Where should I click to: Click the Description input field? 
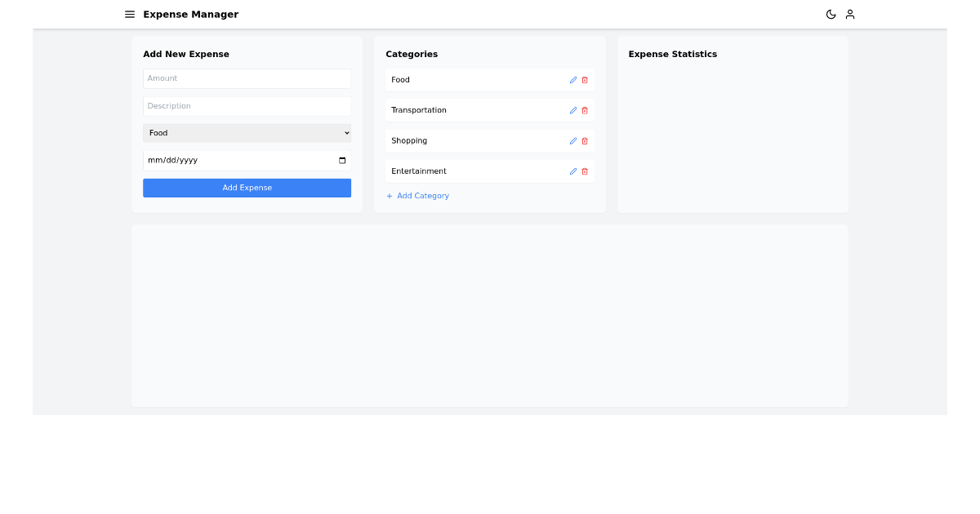[x=247, y=105]
